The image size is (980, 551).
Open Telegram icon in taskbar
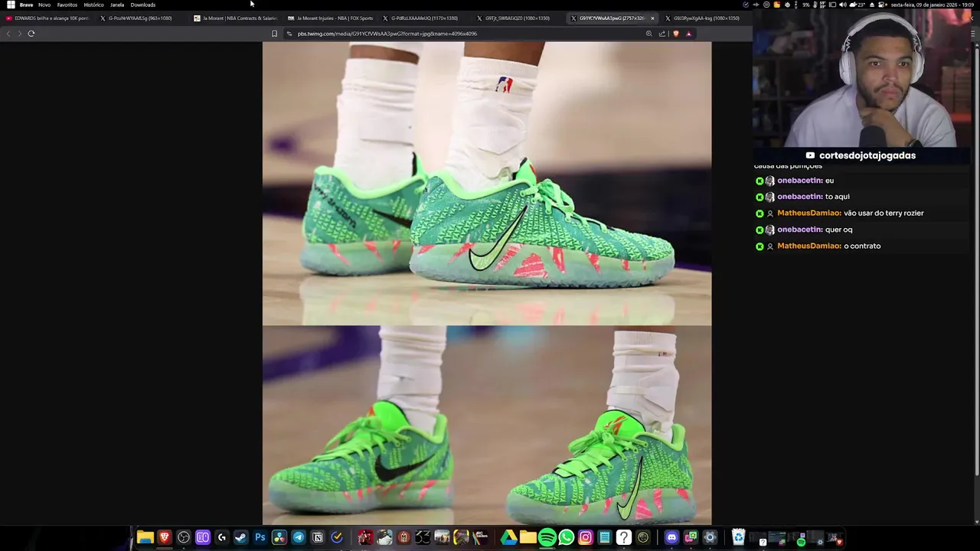(299, 537)
